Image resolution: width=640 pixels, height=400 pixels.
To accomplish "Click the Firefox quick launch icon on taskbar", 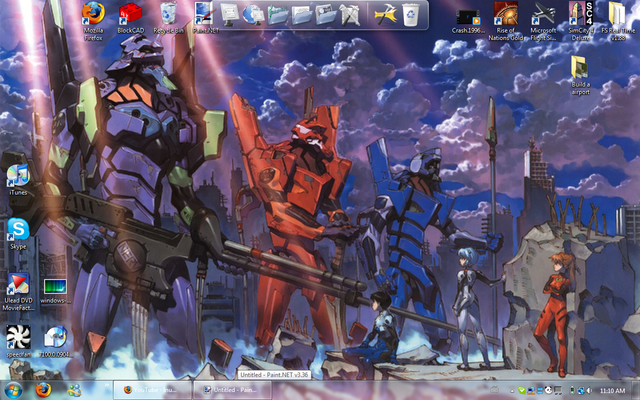I will [43, 390].
